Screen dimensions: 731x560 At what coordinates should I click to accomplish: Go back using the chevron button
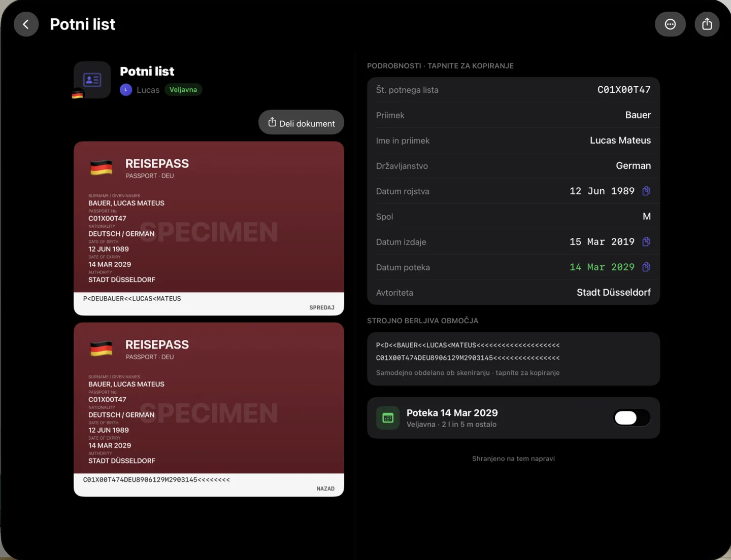point(26,24)
